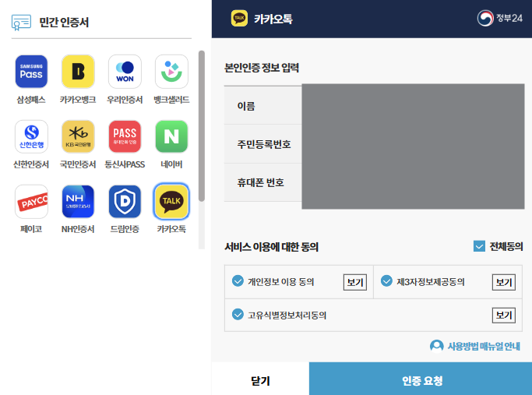Click the 이름 field label
The width and height of the screenshot is (532, 395).
coord(246,106)
